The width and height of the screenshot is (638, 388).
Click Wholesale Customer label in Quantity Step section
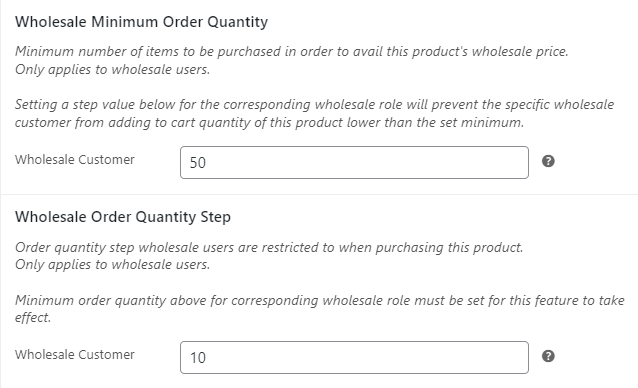75,355
